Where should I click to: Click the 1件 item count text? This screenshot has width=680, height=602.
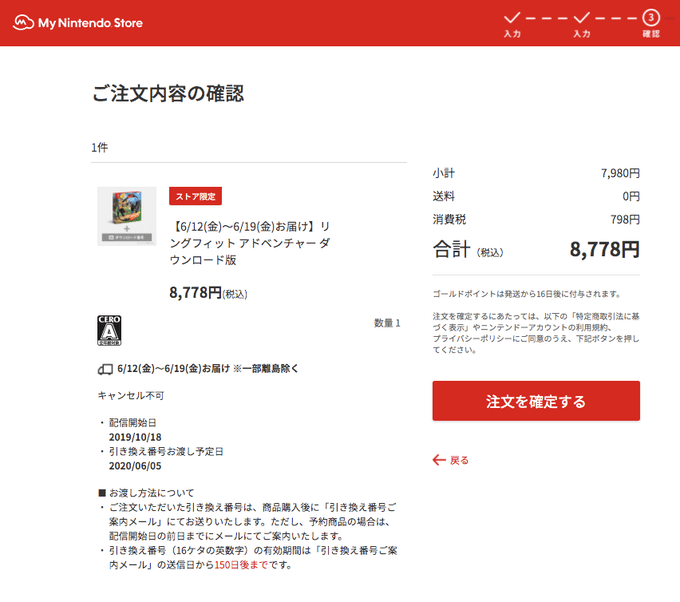[x=100, y=147]
